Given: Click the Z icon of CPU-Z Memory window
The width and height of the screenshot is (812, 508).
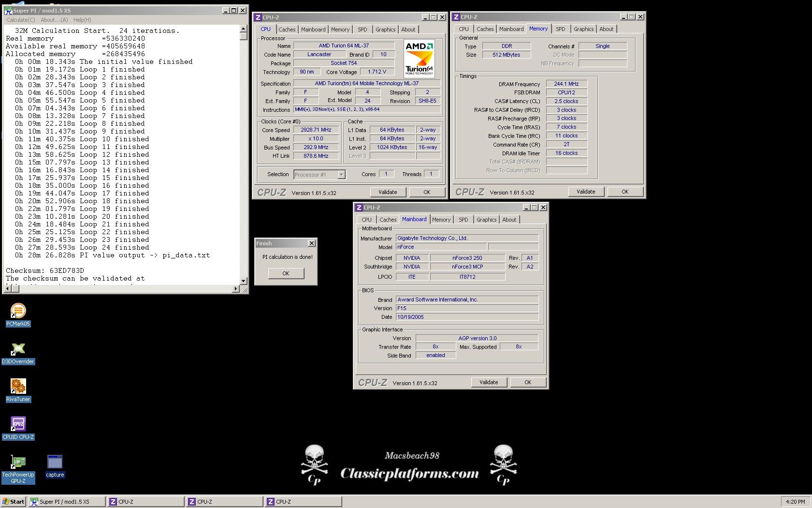Looking at the screenshot, I should pos(456,17).
